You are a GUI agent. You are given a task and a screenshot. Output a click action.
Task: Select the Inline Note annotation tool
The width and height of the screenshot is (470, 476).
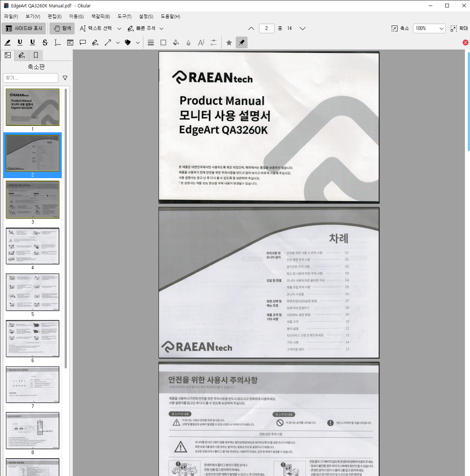click(x=70, y=42)
